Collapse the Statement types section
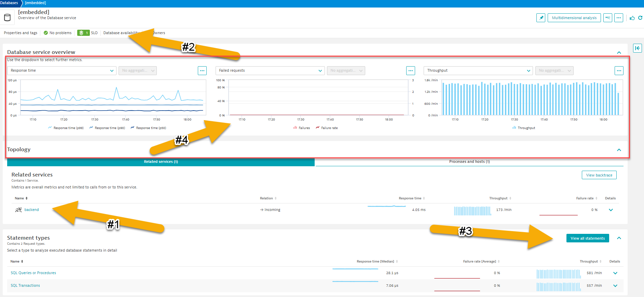Image resolution: width=644 pixels, height=297 pixels. tap(619, 238)
